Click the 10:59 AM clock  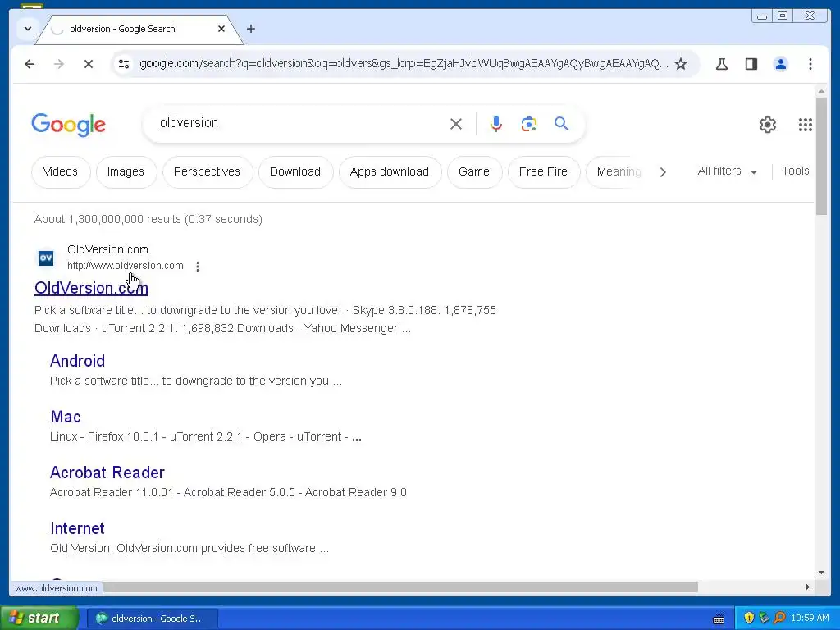(810, 619)
